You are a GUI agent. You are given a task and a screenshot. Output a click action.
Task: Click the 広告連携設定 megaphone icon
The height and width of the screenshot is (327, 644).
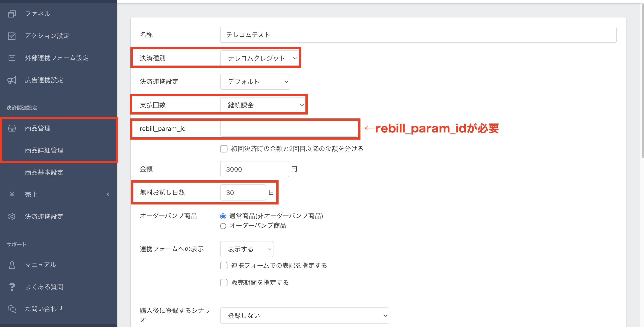(x=12, y=80)
